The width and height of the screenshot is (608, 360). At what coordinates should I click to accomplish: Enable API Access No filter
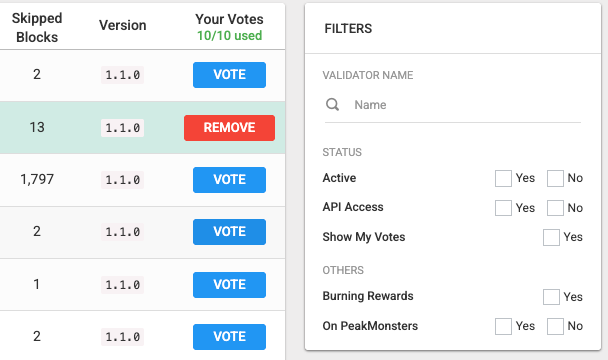pyautogui.click(x=555, y=208)
